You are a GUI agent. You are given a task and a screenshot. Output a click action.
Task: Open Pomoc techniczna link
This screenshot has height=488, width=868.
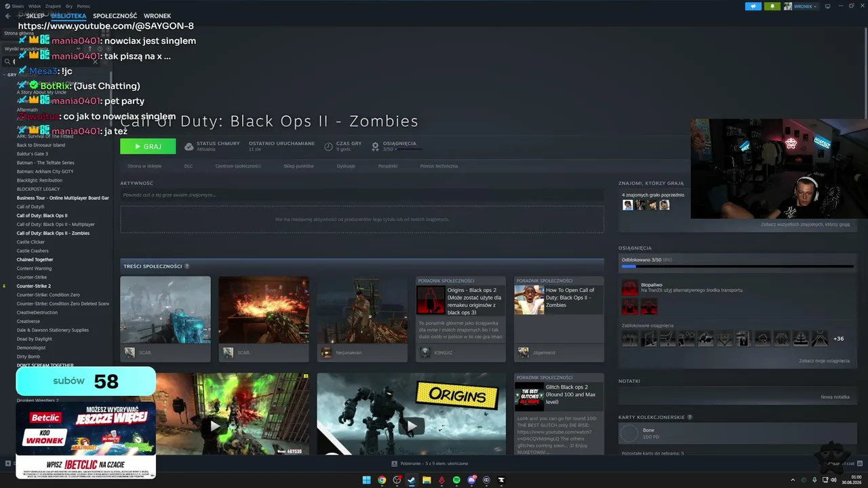pyautogui.click(x=439, y=166)
